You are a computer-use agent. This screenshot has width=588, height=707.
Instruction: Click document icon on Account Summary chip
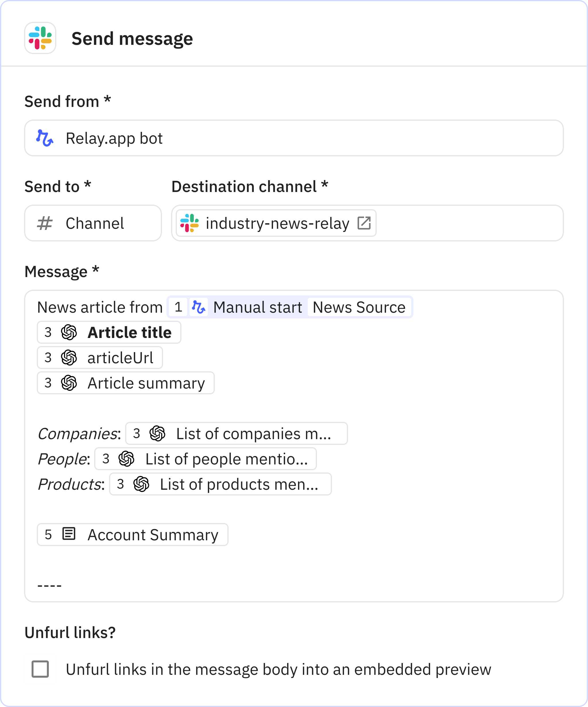[69, 534]
